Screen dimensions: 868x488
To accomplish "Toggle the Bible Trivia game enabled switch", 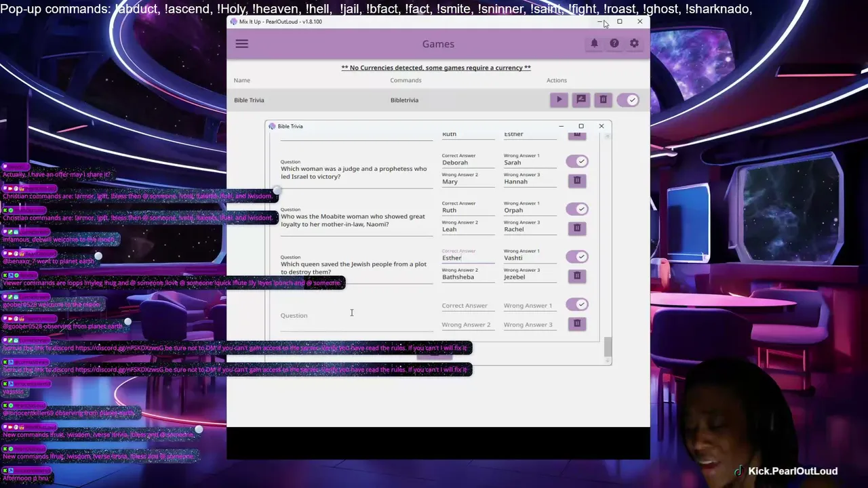I will (628, 100).
